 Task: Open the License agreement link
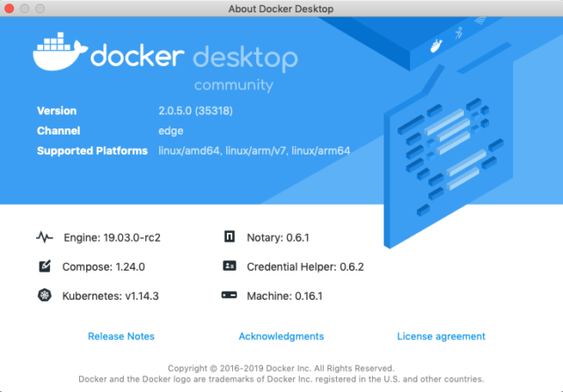pyautogui.click(x=441, y=337)
